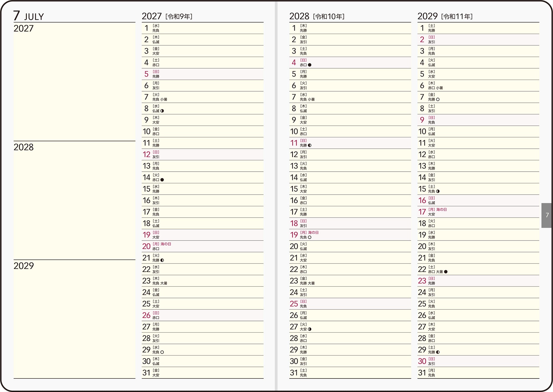Click the 2029 [令和11年] column header
553x392 pixels.
445,16
